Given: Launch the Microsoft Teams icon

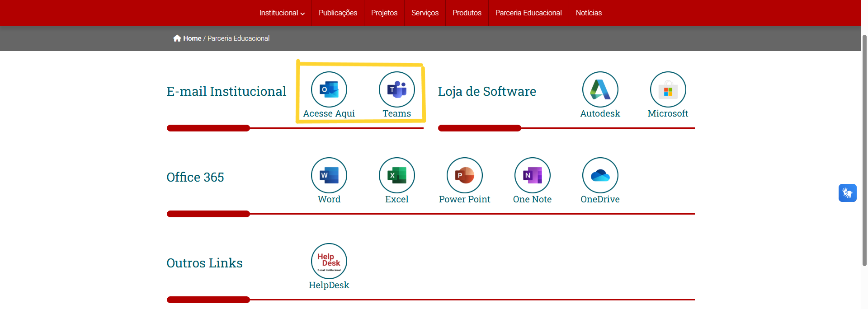Looking at the screenshot, I should click(x=396, y=89).
